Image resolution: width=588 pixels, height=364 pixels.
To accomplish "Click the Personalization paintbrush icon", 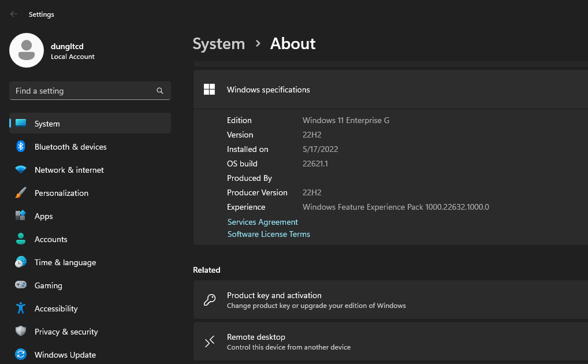I will point(21,193).
